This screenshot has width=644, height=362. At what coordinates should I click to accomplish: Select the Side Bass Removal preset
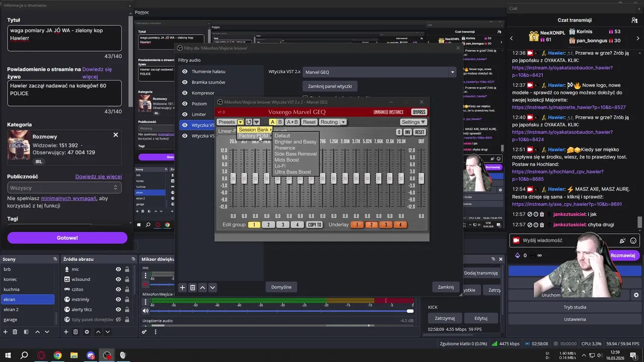click(x=295, y=154)
